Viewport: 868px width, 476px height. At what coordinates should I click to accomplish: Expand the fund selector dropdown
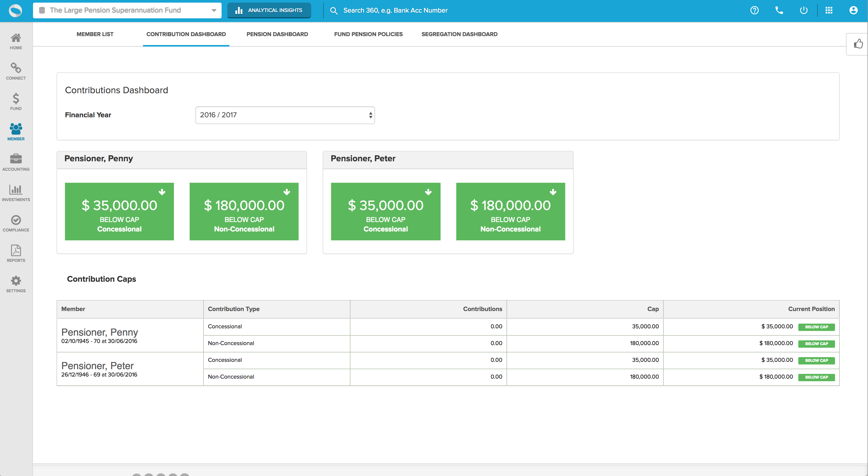213,10
